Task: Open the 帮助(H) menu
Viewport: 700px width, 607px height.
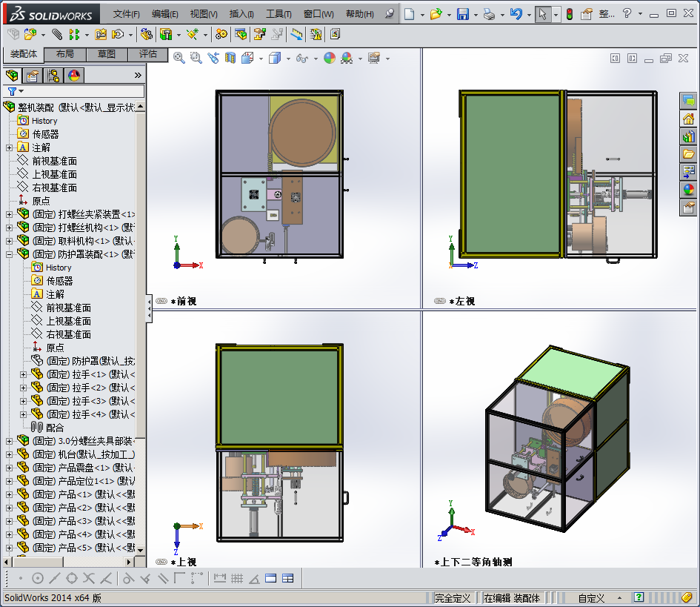Action: tap(360, 14)
